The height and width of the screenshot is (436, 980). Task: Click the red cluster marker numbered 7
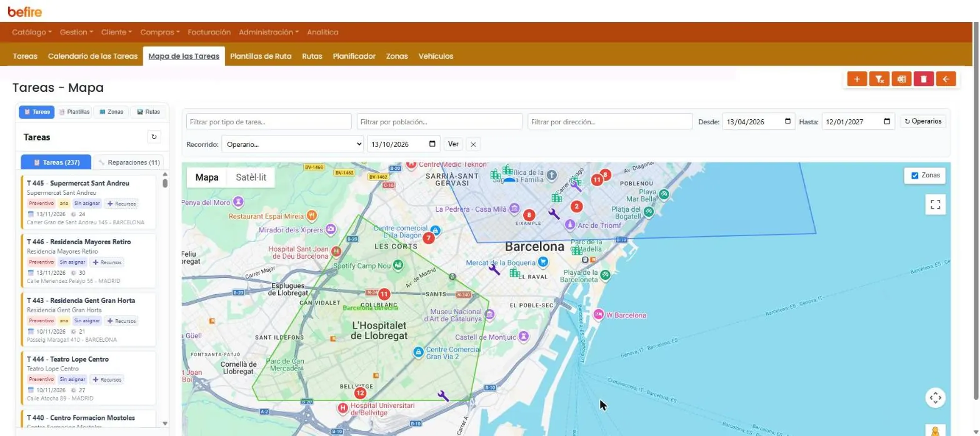(x=428, y=238)
